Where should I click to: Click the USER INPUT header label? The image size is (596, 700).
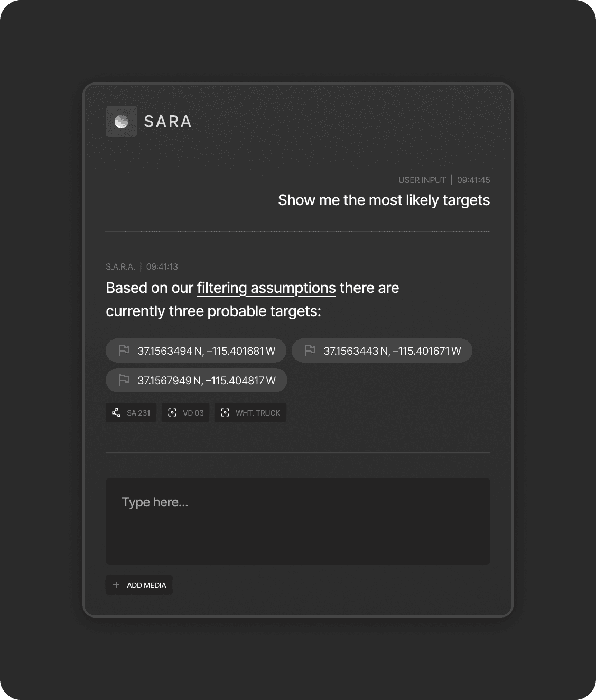point(422,180)
